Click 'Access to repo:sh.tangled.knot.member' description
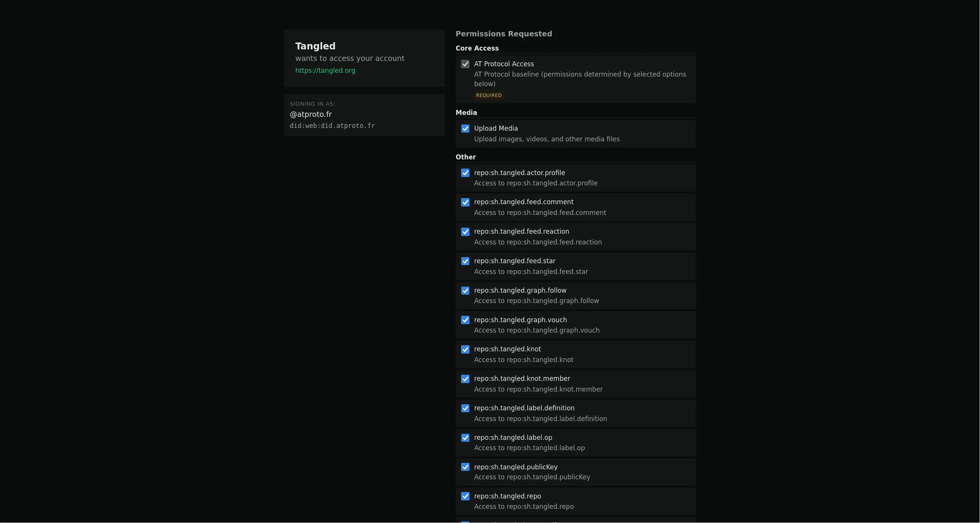 538,389
